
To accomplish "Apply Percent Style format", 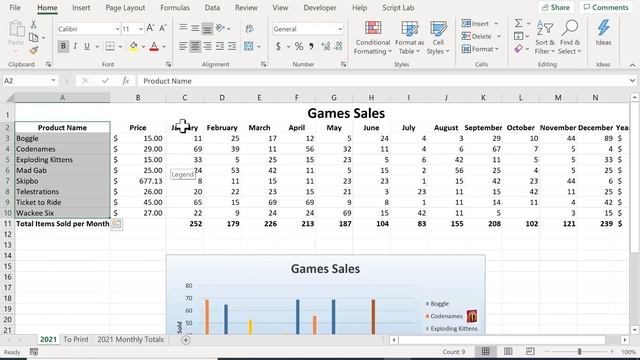I will pyautogui.click(x=299, y=46).
